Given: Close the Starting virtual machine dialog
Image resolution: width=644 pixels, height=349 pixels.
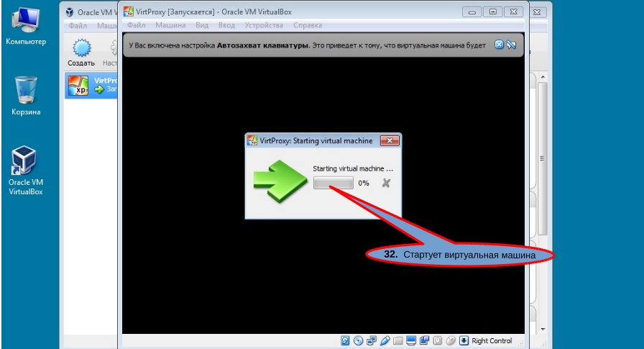Looking at the screenshot, I should pyautogui.click(x=390, y=140).
